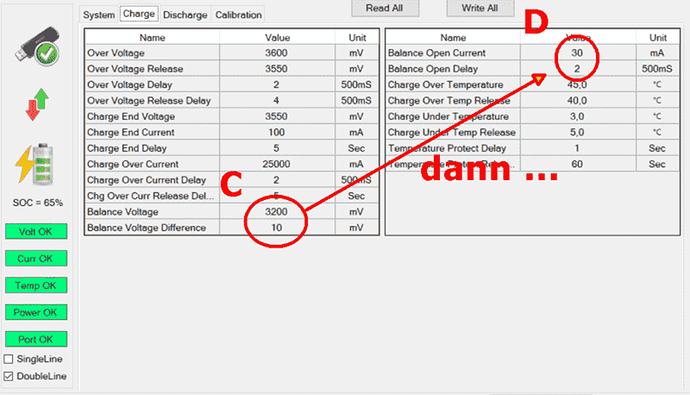Select the Charge Over Temp Release value 40,0
The width and height of the screenshot is (690, 395).
(x=577, y=100)
